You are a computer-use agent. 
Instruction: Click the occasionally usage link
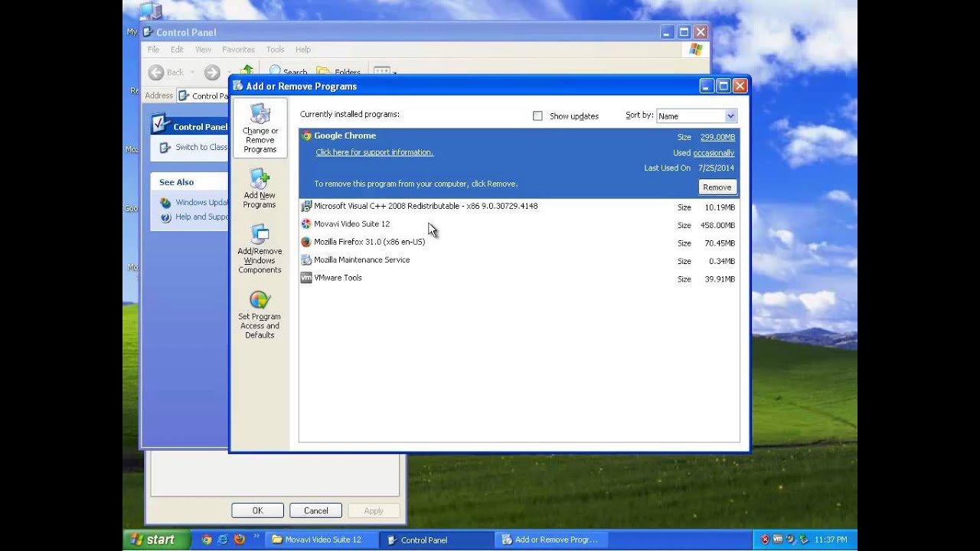coord(714,153)
